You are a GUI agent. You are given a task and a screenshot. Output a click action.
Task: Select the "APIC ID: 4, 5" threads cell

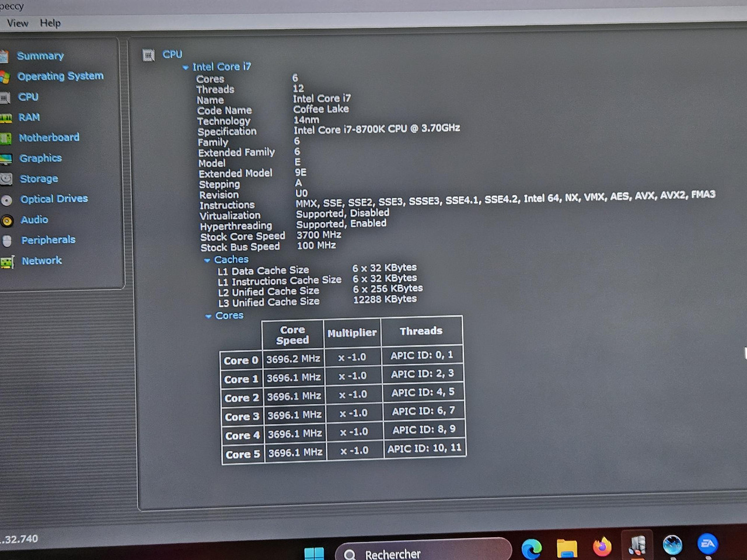(x=423, y=393)
